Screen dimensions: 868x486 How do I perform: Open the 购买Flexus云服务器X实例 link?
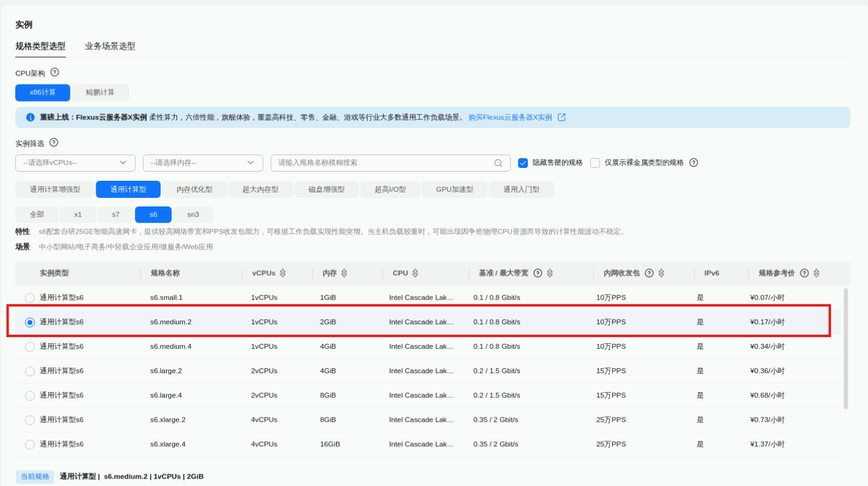coord(510,117)
